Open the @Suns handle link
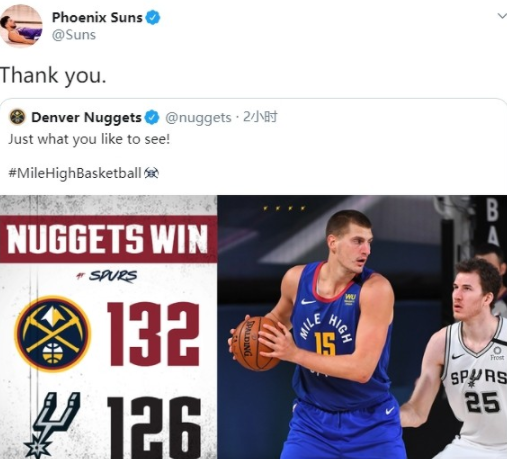Image resolution: width=507 pixels, height=459 pixels. point(74,35)
